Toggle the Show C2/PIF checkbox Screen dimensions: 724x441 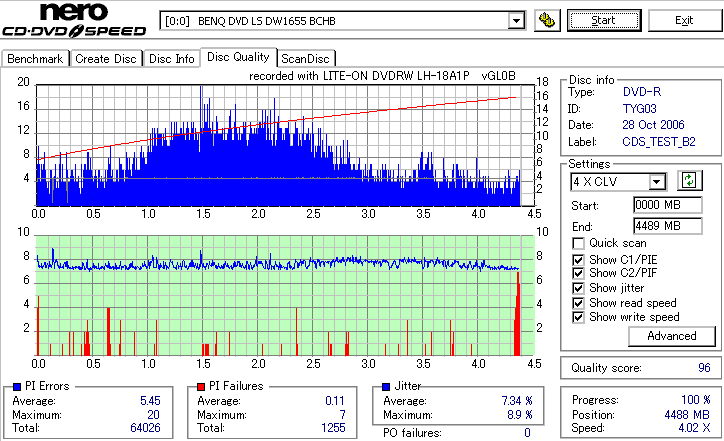pos(578,273)
